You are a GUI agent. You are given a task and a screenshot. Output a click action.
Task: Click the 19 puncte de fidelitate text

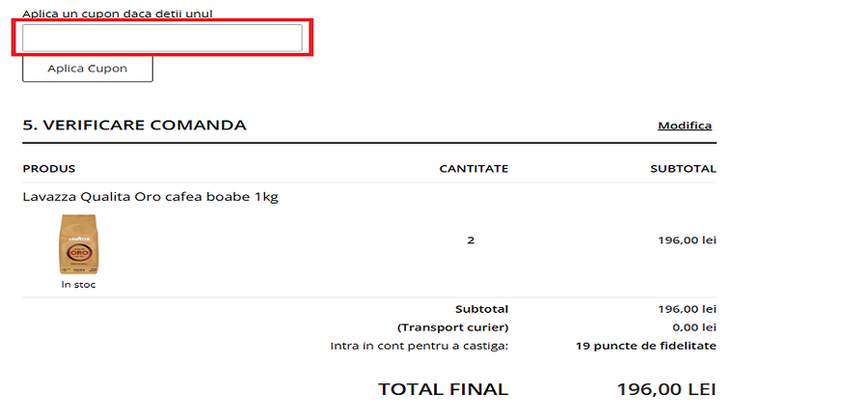tap(645, 346)
